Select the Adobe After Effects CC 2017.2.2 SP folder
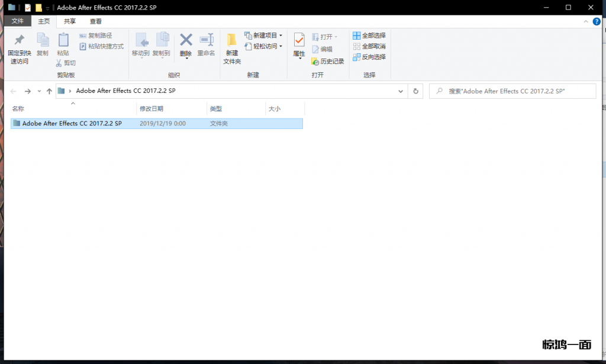The height and width of the screenshot is (364, 606). coord(72,124)
